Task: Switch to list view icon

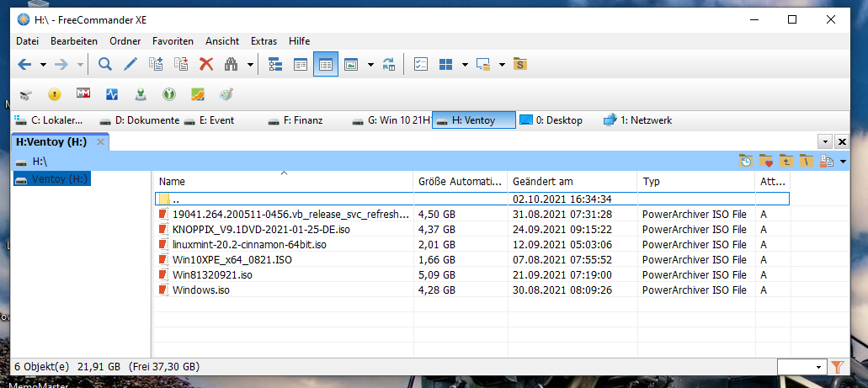Action: click(301, 64)
